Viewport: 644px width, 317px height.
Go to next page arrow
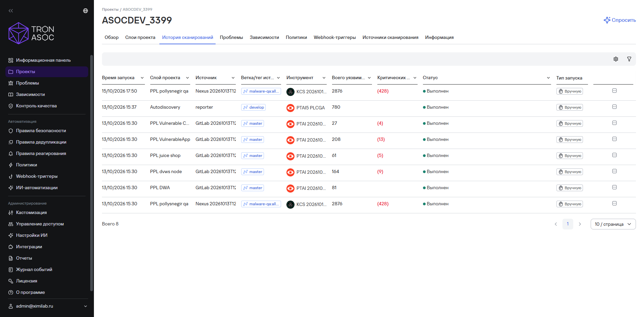(580, 224)
